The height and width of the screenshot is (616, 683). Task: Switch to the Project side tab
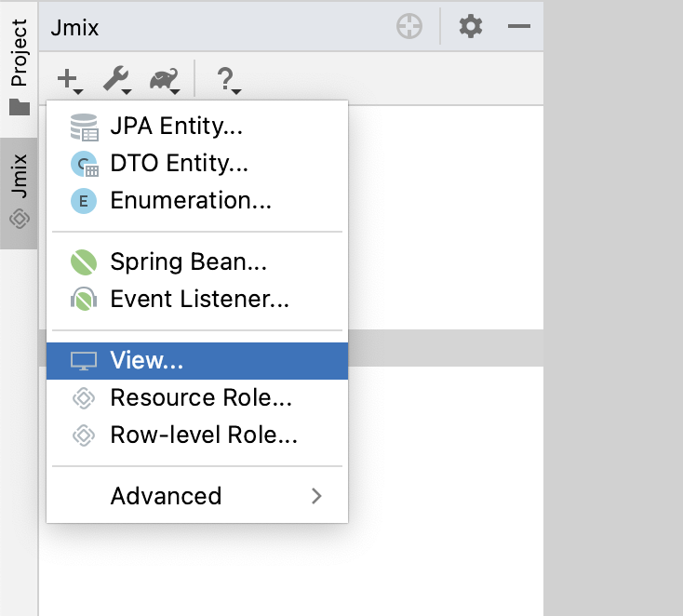(x=19, y=65)
